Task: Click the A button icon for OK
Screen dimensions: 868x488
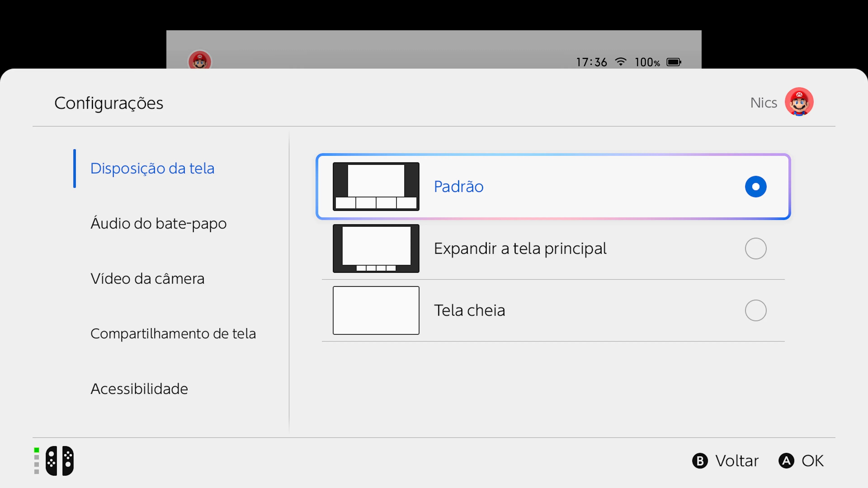Action: pyautogui.click(x=786, y=461)
